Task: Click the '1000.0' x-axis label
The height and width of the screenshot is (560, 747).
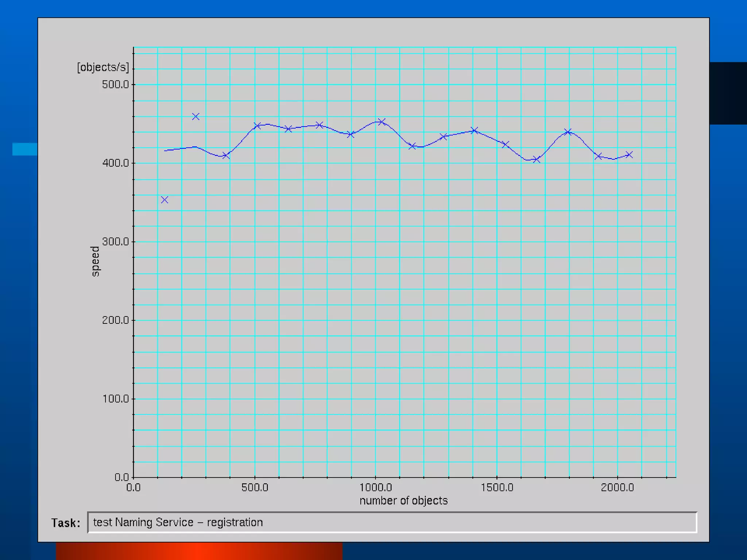Action: 375,487
